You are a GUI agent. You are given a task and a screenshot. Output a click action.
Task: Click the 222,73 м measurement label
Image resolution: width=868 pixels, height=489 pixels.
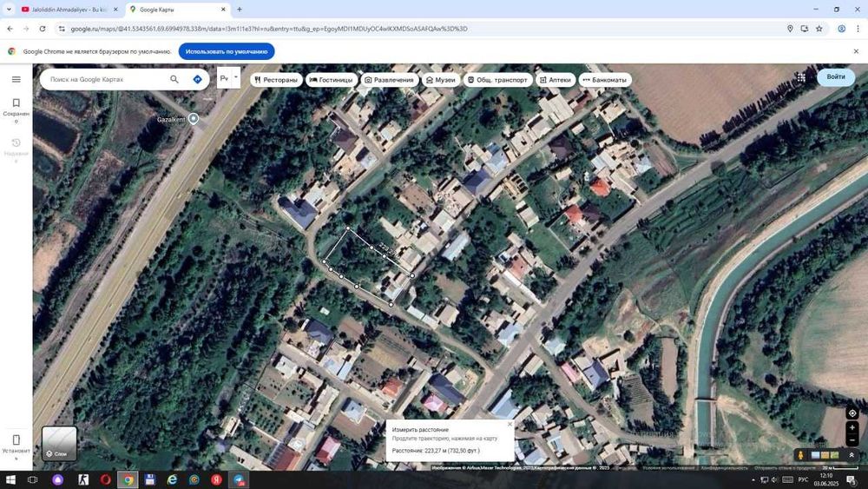(389, 251)
